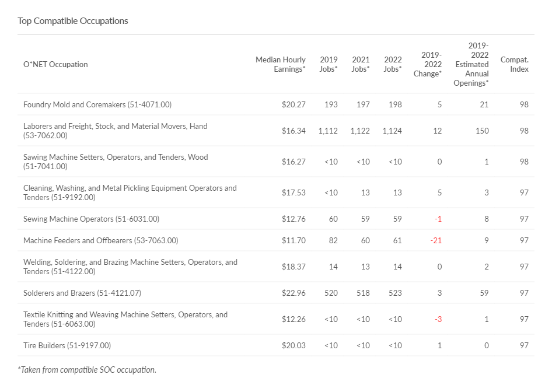
Task: Click the 1,112 jobs value for 2019
Action: 328,131
